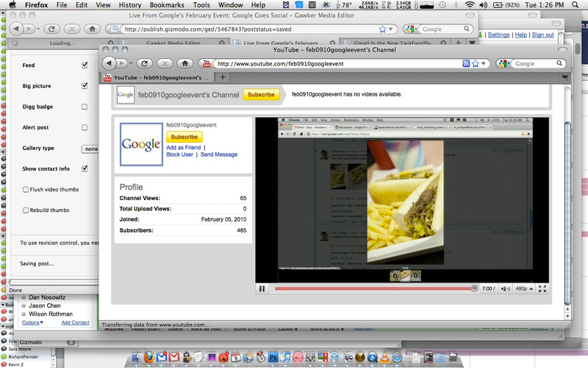Open the Trash in the dock

pos(453,357)
